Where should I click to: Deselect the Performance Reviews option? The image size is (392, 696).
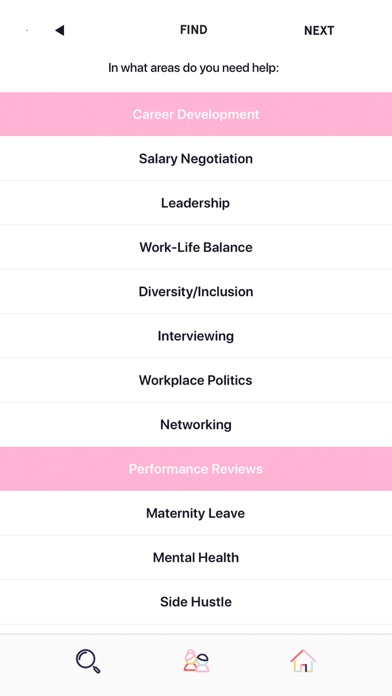pos(196,469)
